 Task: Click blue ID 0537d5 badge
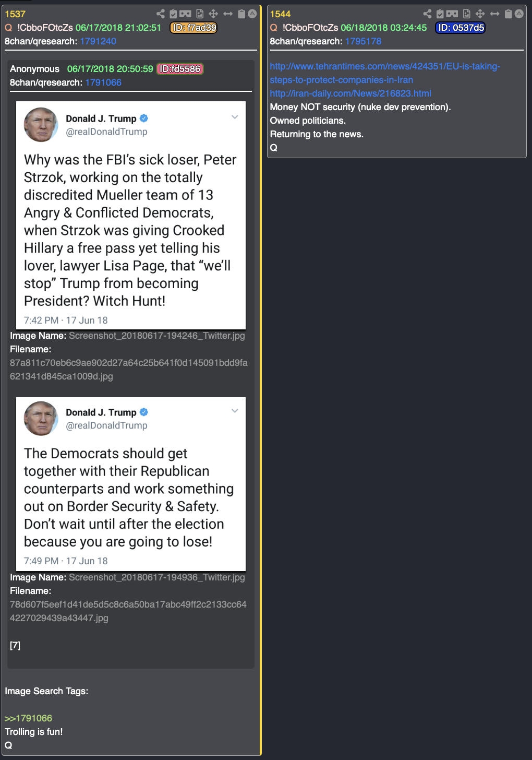pos(461,28)
